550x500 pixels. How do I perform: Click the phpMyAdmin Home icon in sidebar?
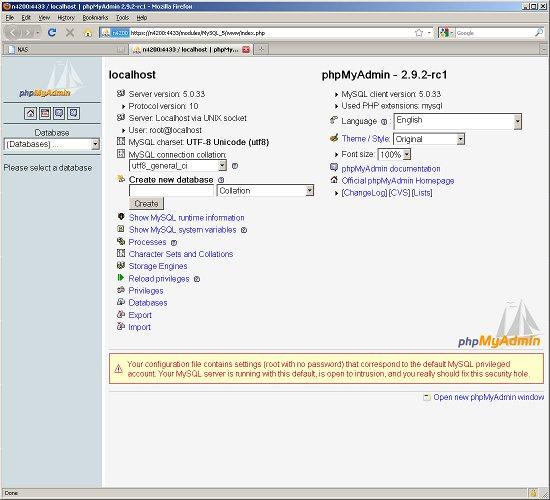tap(31, 113)
